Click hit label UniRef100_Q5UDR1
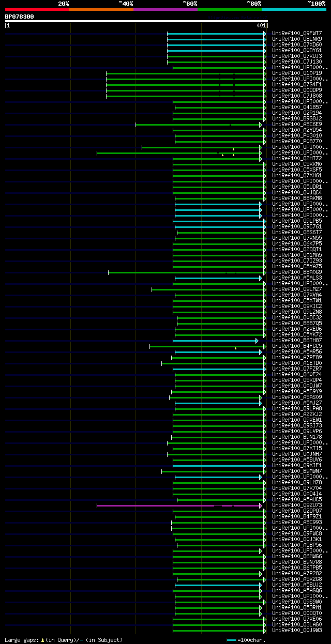 297,187
